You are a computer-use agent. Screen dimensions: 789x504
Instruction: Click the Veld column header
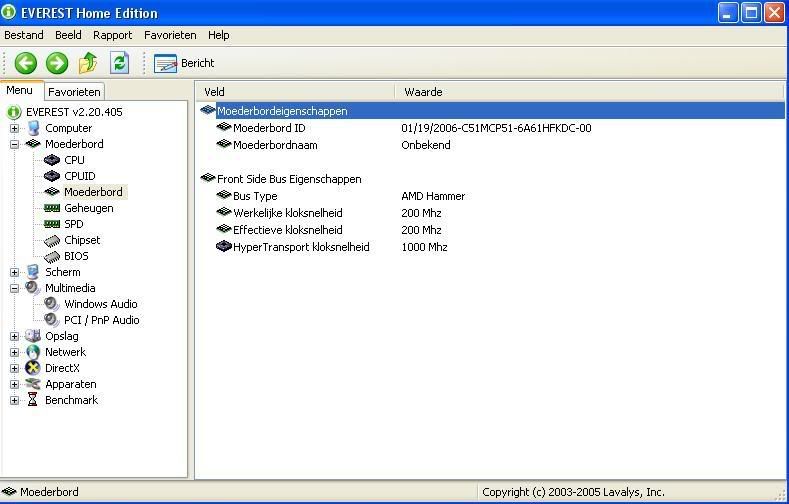(296, 92)
